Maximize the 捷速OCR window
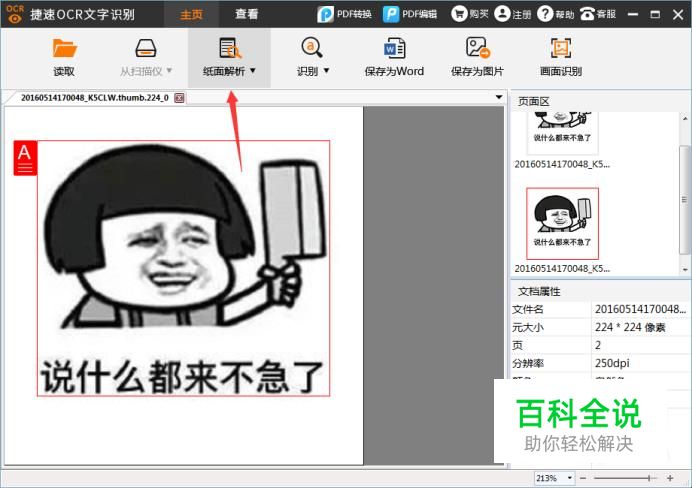 655,14
